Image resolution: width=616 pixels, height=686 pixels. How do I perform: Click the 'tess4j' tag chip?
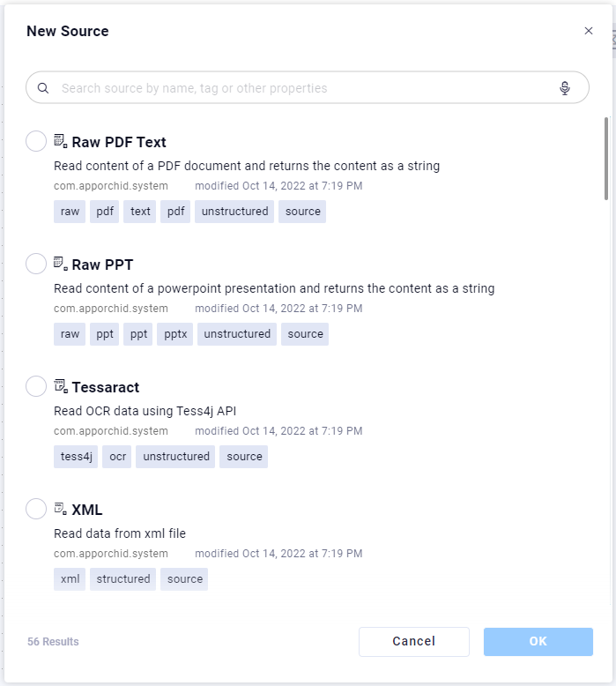(76, 457)
